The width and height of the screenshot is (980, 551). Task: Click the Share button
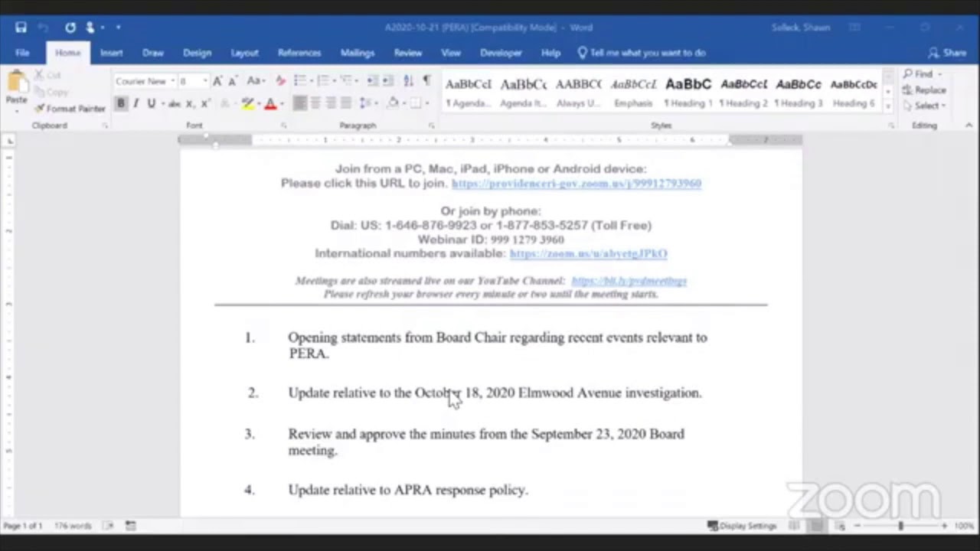pyautogui.click(x=947, y=53)
